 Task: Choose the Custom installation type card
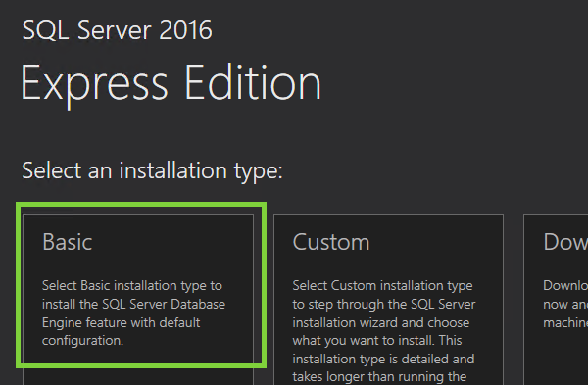point(388,299)
